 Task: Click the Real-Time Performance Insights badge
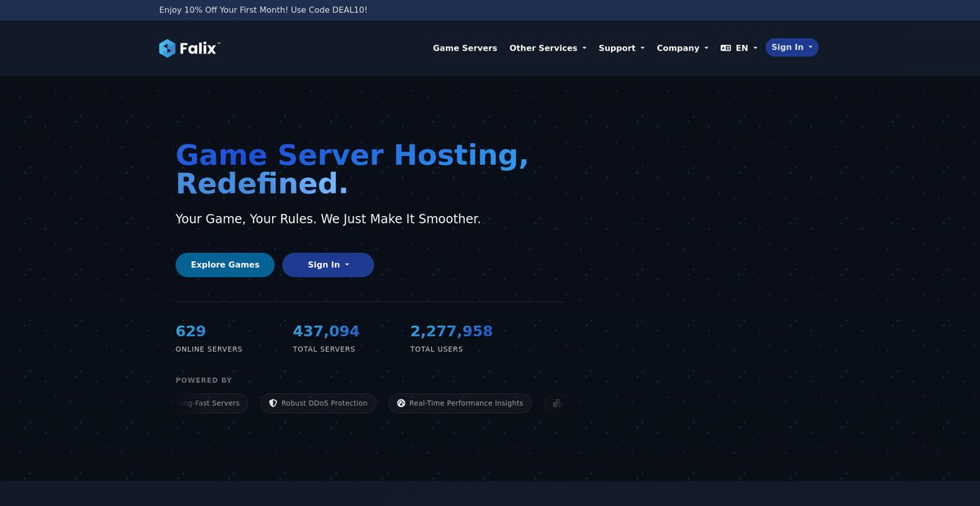click(460, 403)
